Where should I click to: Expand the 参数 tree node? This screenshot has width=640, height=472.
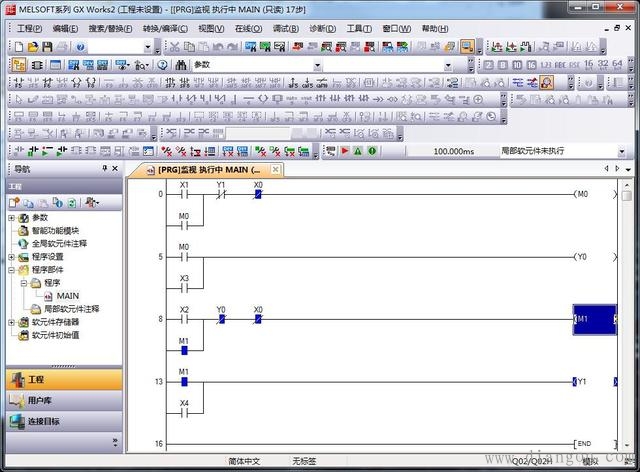(12, 217)
